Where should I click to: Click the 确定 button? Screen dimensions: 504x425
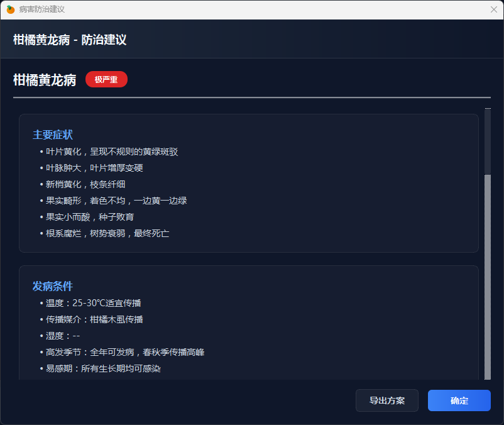[x=459, y=400]
